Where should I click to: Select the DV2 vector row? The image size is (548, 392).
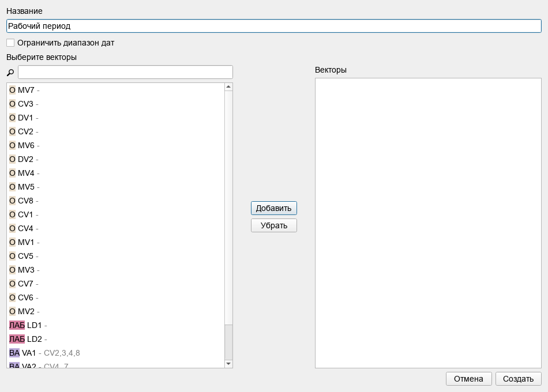coord(116,159)
